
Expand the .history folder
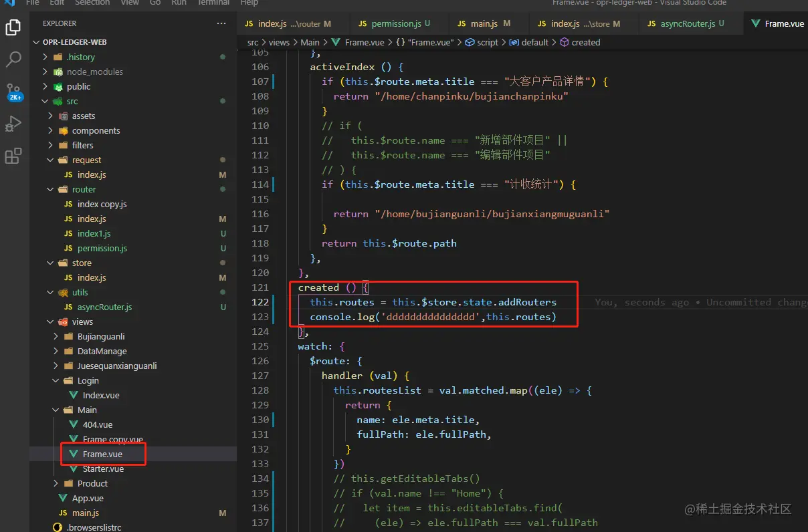tap(45, 57)
